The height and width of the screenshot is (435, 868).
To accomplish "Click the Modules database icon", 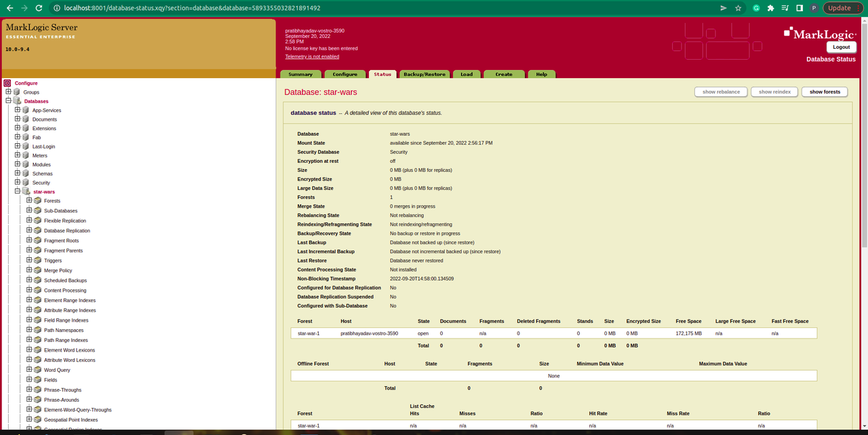I will [x=26, y=164].
